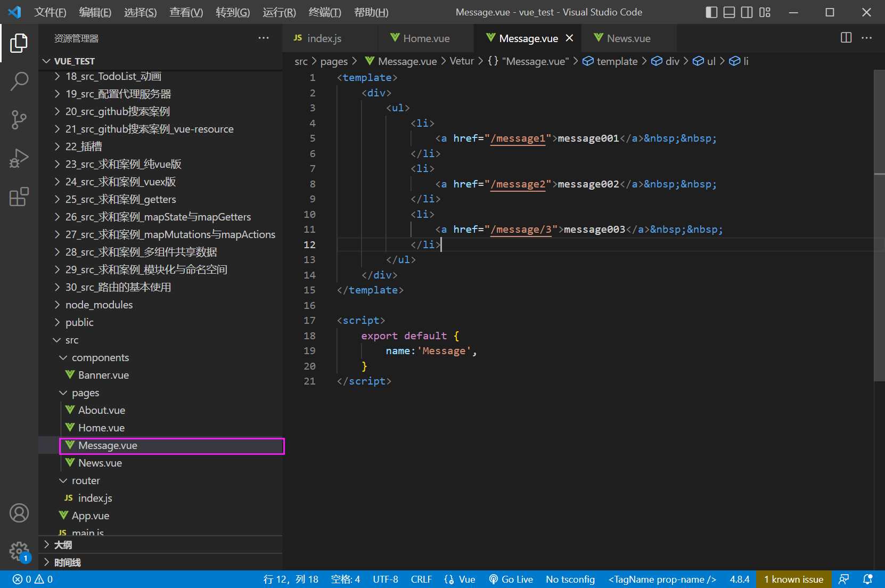Click line number 17 in the gutter
Viewport: 885px width, 588px height.
tap(309, 320)
